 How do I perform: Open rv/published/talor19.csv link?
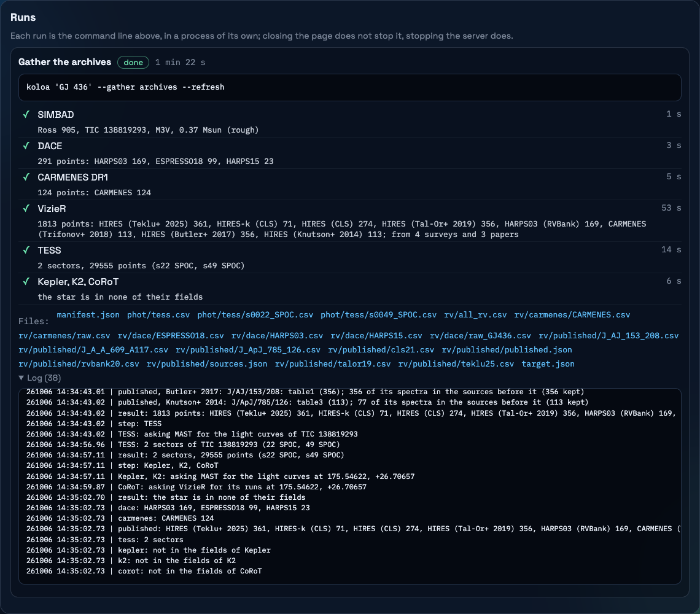333,364
